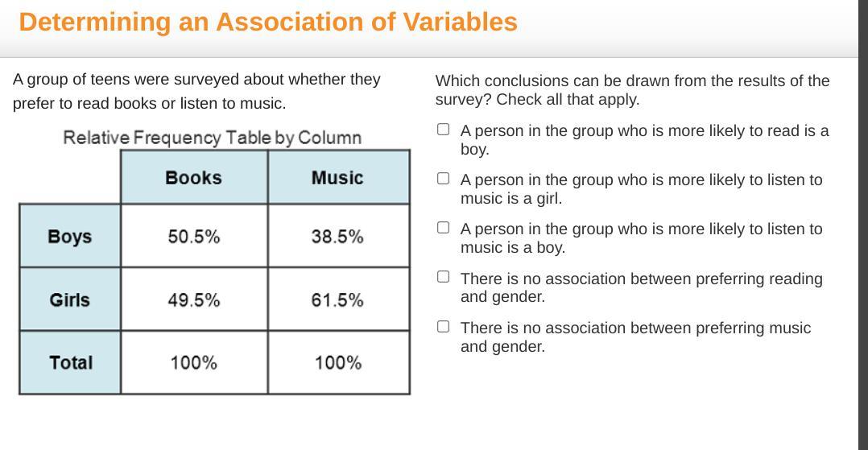Click the 100% total under Music
868x450 pixels.
click(337, 362)
